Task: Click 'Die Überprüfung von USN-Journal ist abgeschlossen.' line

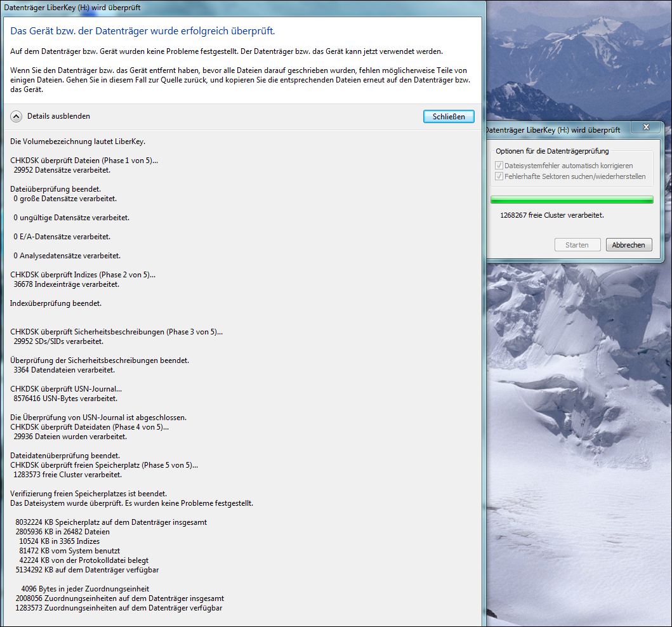Action: 98,418
